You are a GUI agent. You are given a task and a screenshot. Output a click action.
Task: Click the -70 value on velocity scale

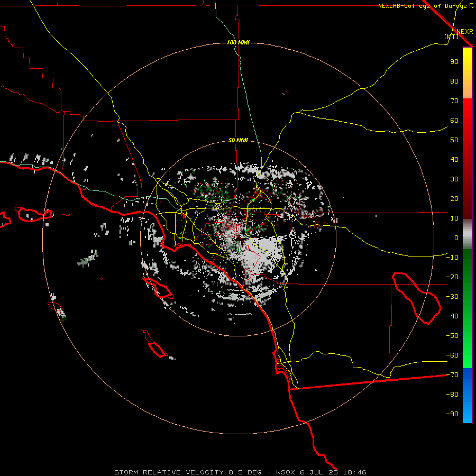tap(452, 374)
